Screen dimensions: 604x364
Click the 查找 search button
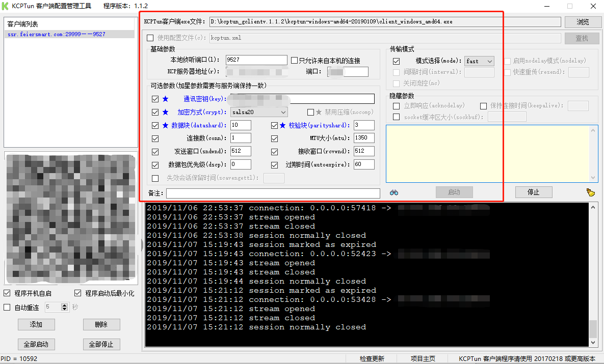[x=581, y=38]
